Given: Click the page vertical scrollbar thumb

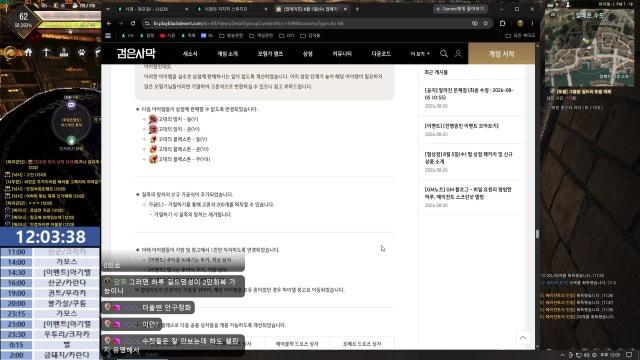Looking at the screenshot, I should pyautogui.click(x=538, y=234).
